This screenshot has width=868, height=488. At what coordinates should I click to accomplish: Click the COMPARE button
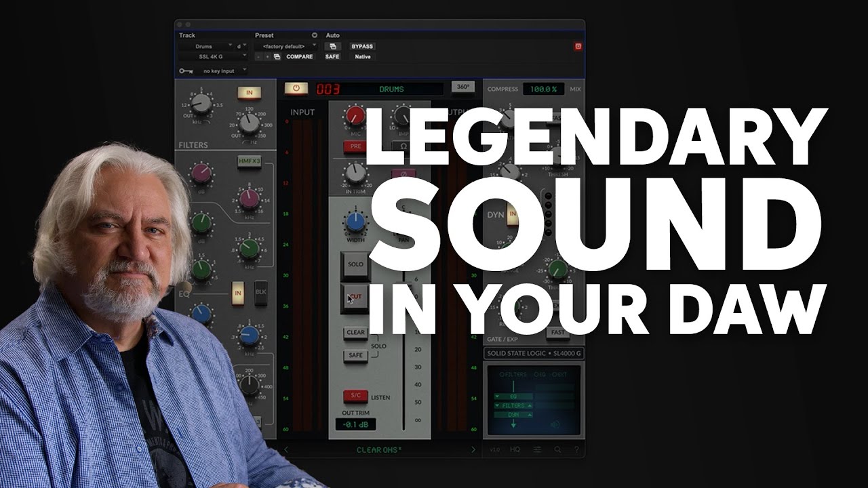299,57
